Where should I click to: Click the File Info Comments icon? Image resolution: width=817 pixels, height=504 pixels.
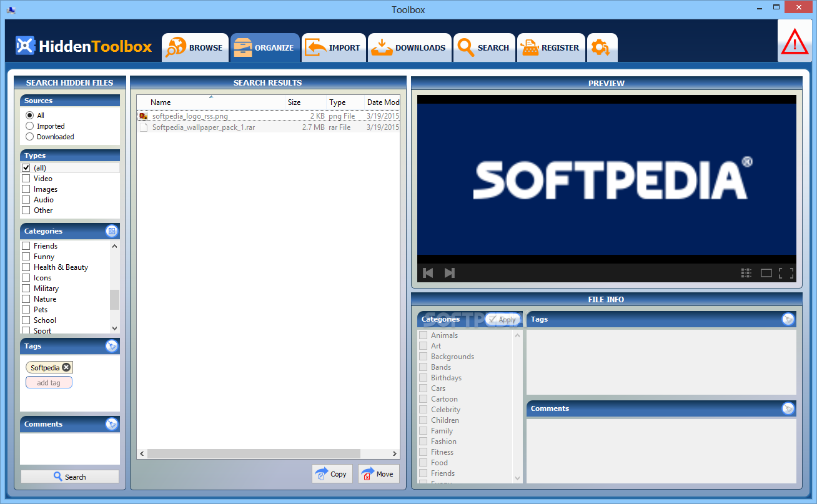(x=788, y=408)
